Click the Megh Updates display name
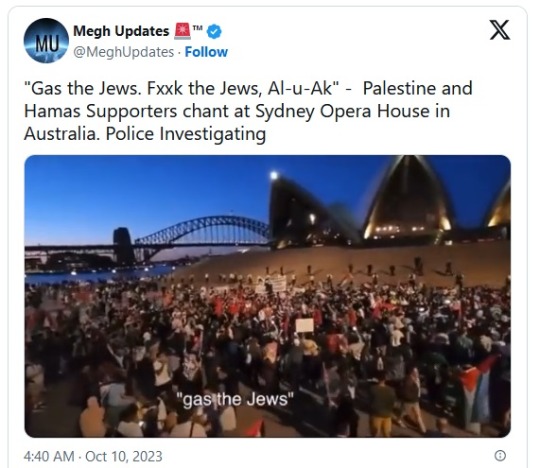Viewport: 540px width, 468px height. click(x=121, y=31)
